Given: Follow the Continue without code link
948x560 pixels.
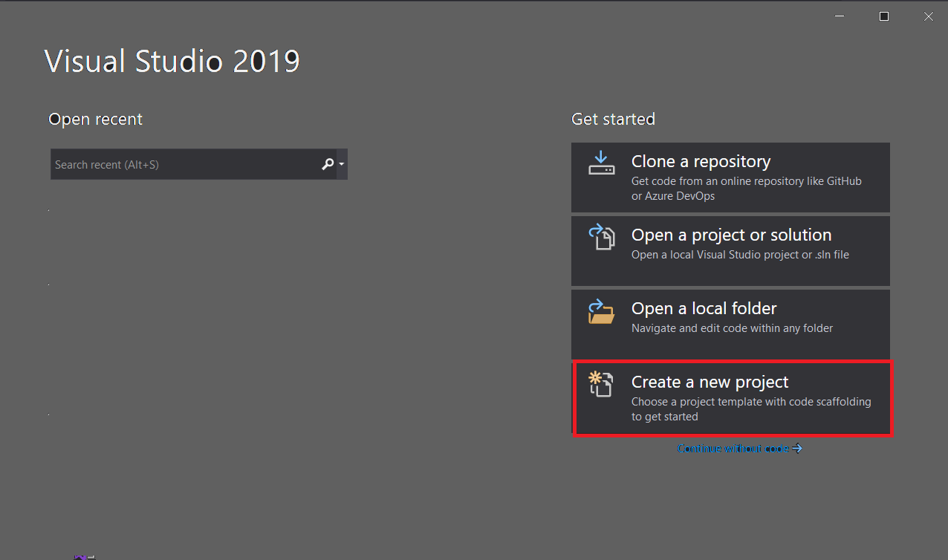Looking at the screenshot, I should coord(733,449).
